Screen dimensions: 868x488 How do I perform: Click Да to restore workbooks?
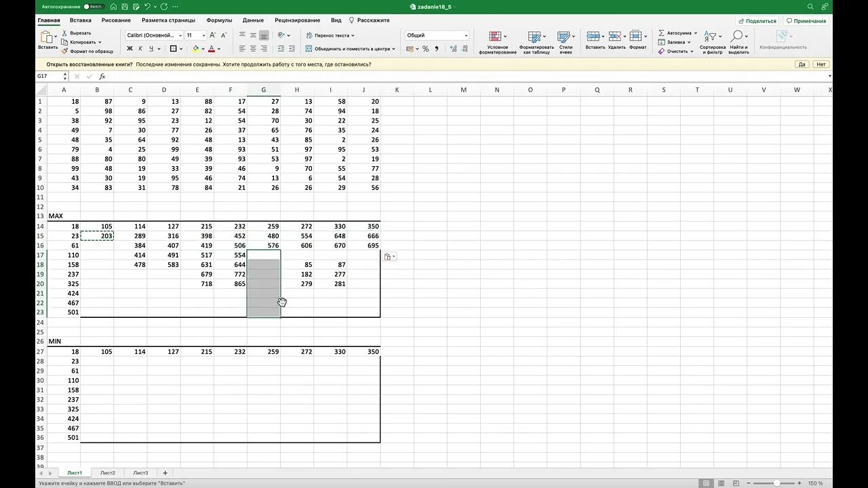(802, 64)
